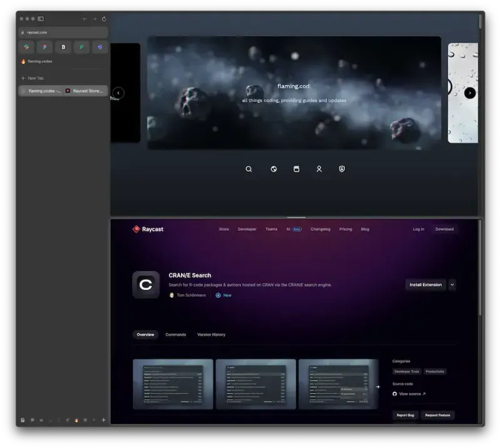Click the Download button in Raycast header
501x448 pixels.
pos(445,229)
